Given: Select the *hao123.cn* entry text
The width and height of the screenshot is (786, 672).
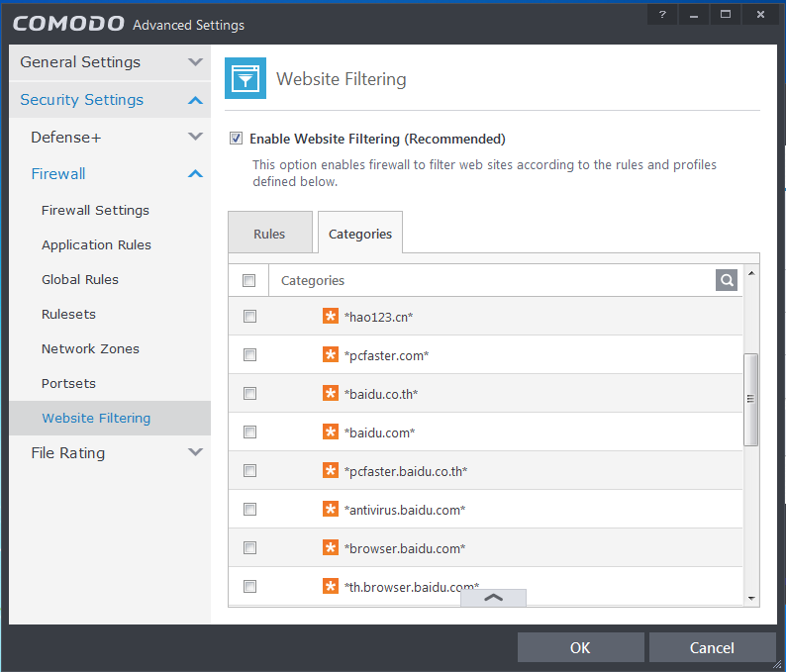Looking at the screenshot, I should pyautogui.click(x=378, y=317).
